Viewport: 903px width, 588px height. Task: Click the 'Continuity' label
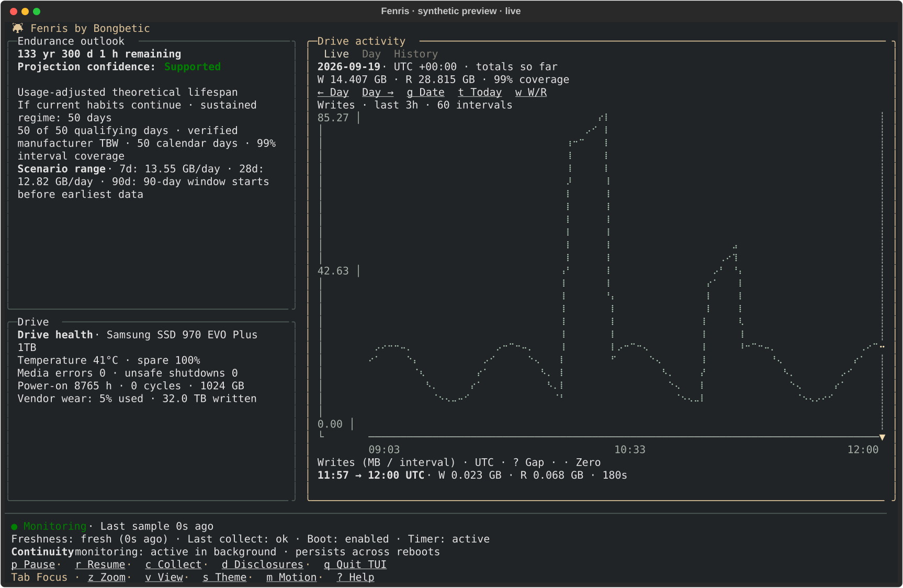[42, 552]
